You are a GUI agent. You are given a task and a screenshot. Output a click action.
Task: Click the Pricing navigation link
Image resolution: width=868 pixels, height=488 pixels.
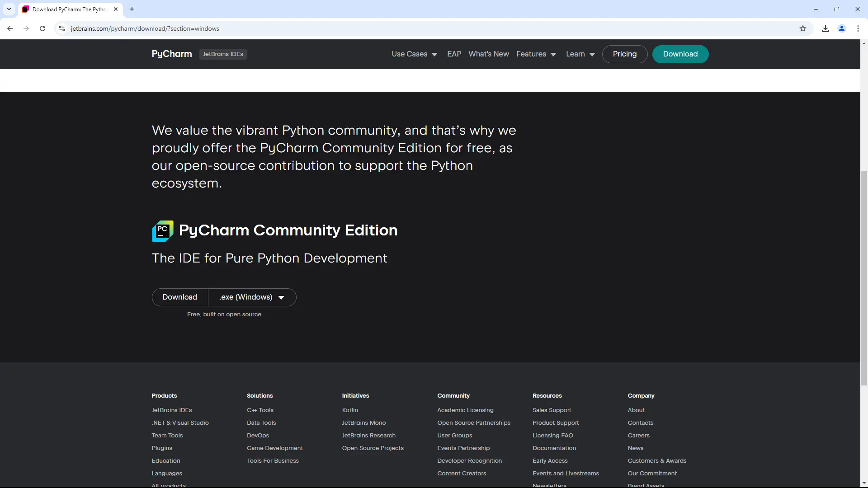(624, 54)
